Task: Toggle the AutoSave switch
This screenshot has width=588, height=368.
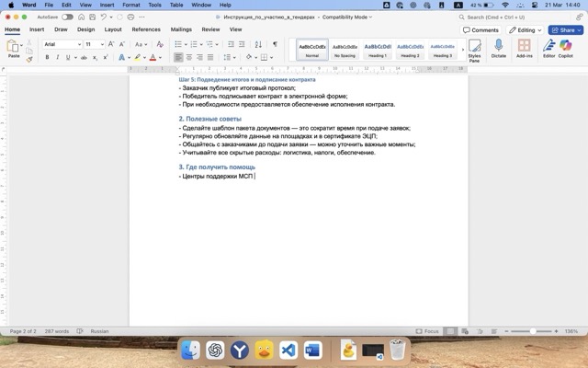Action: point(67,17)
